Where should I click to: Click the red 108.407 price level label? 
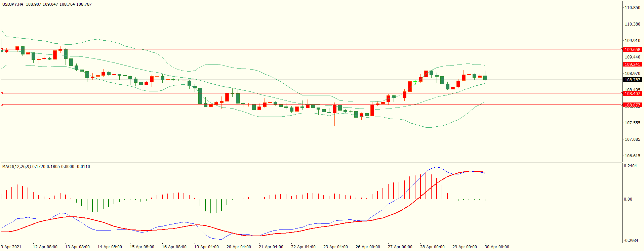tap(632, 94)
